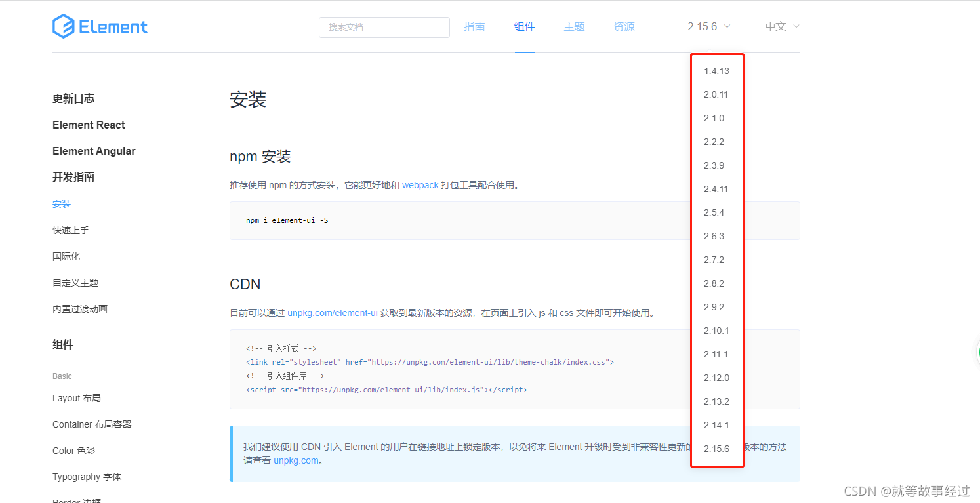Switch to version 2.13.2
This screenshot has height=503, width=980.
click(x=716, y=401)
